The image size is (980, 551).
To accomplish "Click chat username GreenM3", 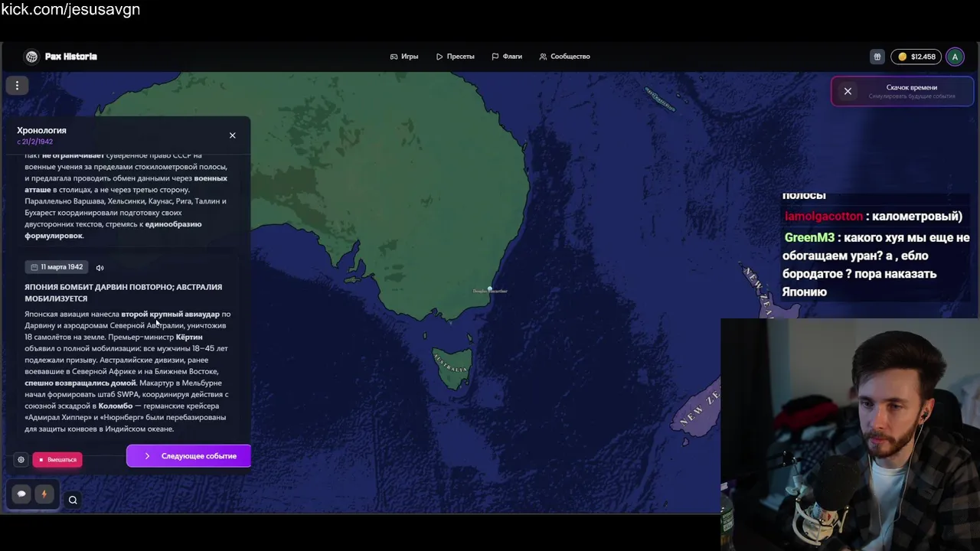I will point(809,238).
